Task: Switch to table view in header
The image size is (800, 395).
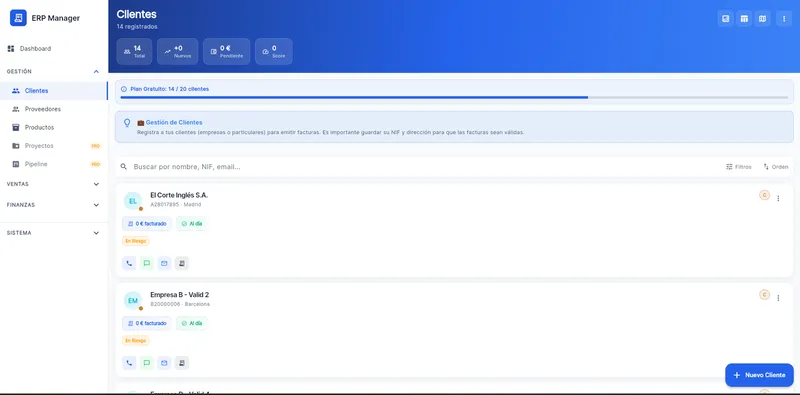Action: coord(744,19)
